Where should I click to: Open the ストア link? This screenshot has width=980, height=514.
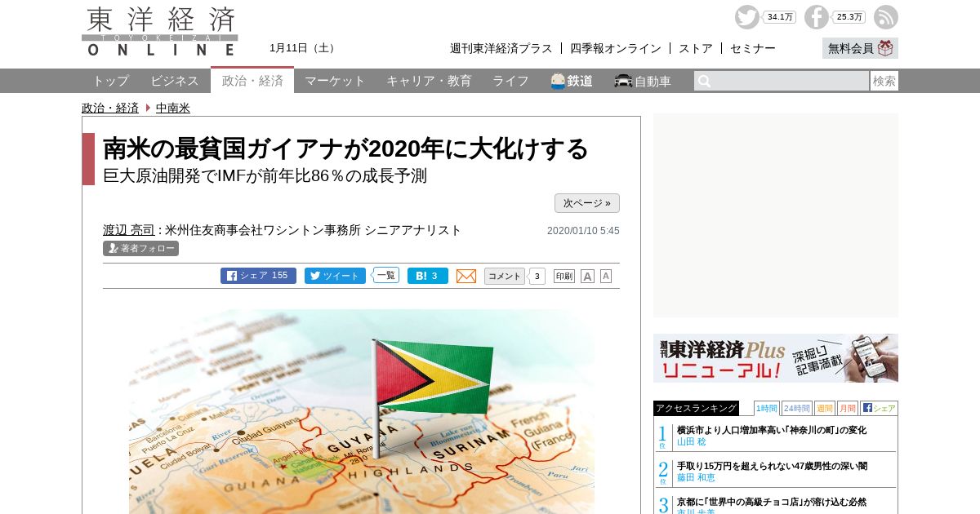tap(696, 48)
